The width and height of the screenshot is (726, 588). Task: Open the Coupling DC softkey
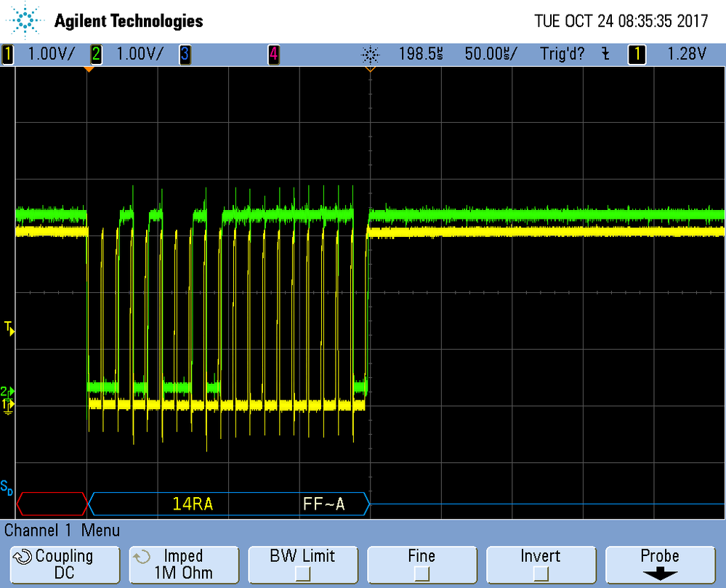pyautogui.click(x=65, y=565)
